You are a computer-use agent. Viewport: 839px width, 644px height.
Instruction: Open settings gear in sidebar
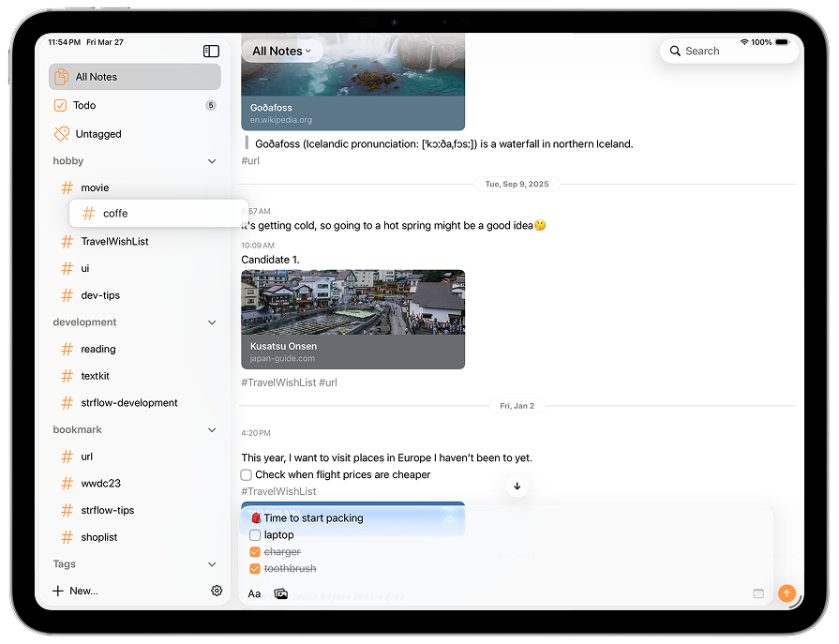click(x=217, y=591)
